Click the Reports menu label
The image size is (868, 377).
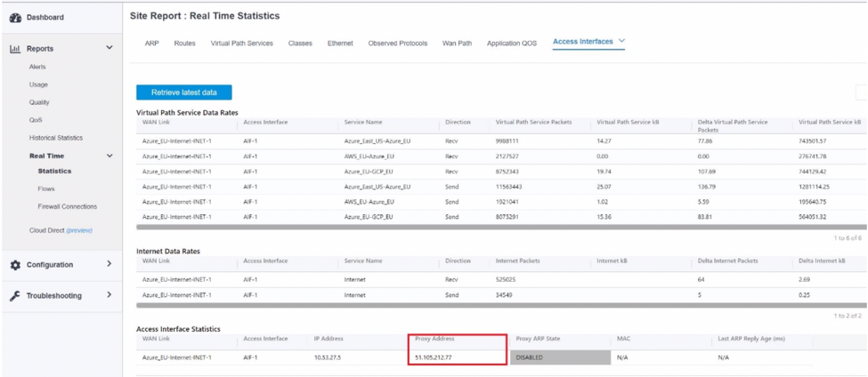[x=40, y=49]
